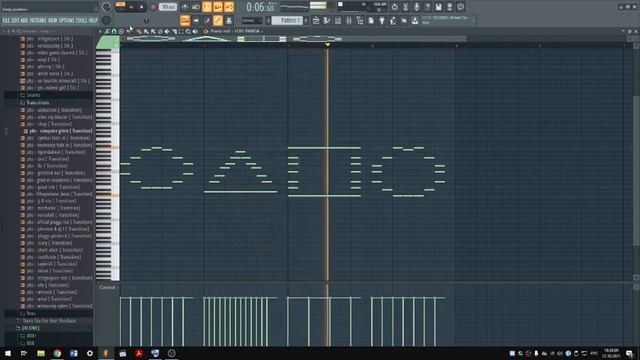Toggle Pattern/Song mode switch

tap(120, 5)
